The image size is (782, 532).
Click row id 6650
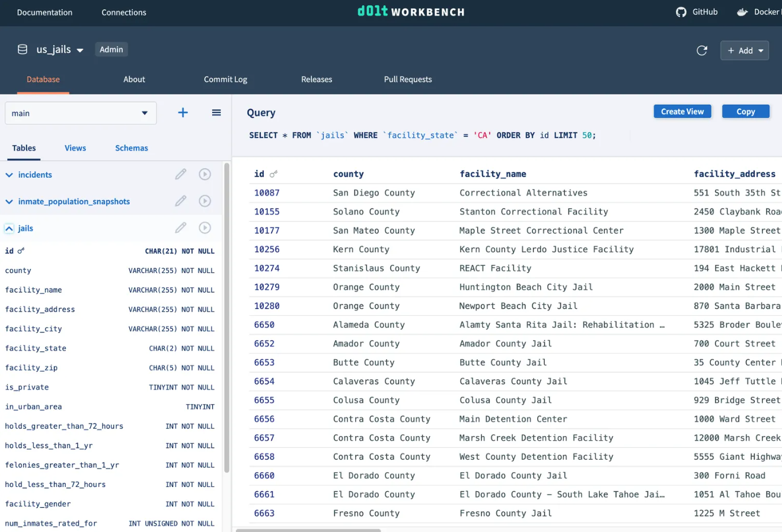click(264, 325)
